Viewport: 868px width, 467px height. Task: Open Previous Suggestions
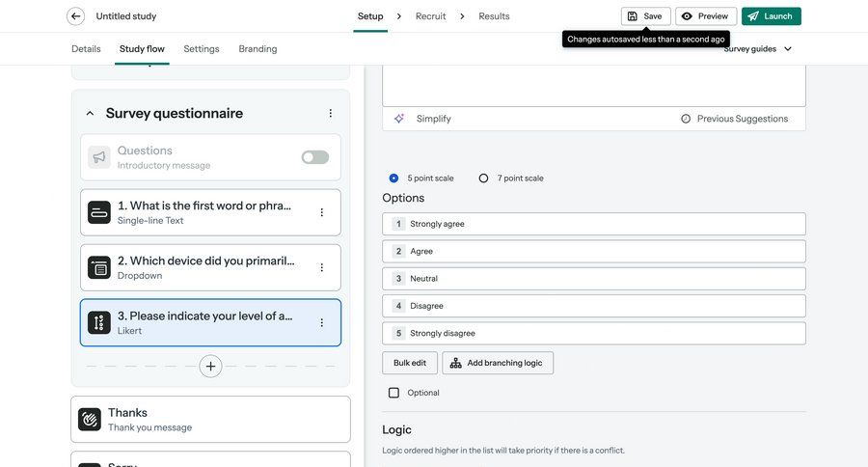pyautogui.click(x=733, y=119)
